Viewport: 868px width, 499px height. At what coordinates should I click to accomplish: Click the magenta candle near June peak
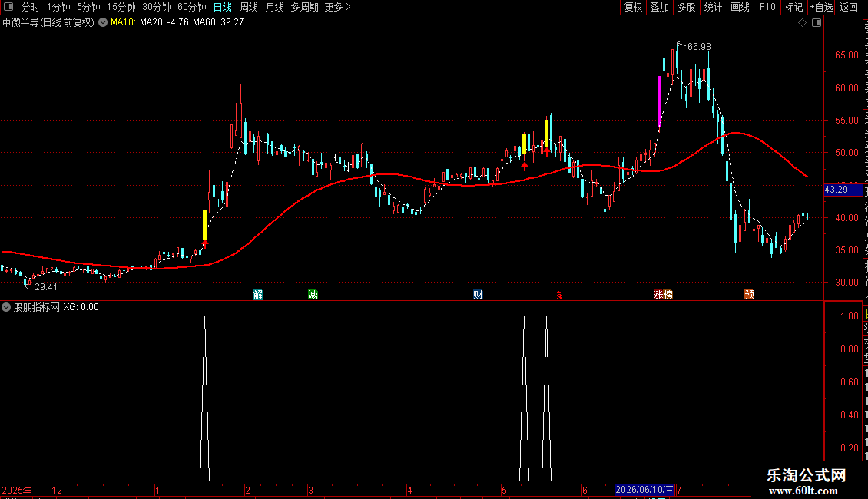(659, 102)
